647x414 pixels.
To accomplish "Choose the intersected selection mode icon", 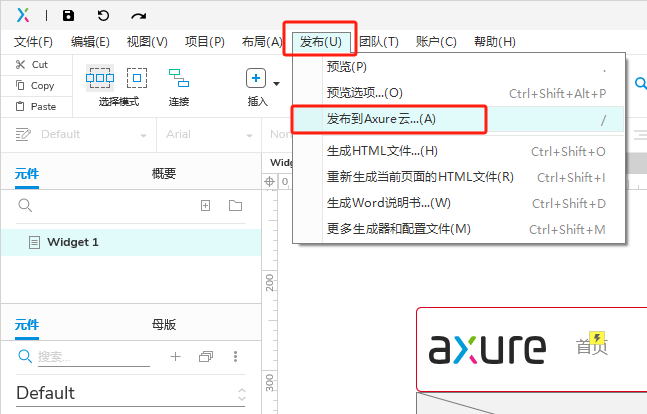I will point(100,78).
